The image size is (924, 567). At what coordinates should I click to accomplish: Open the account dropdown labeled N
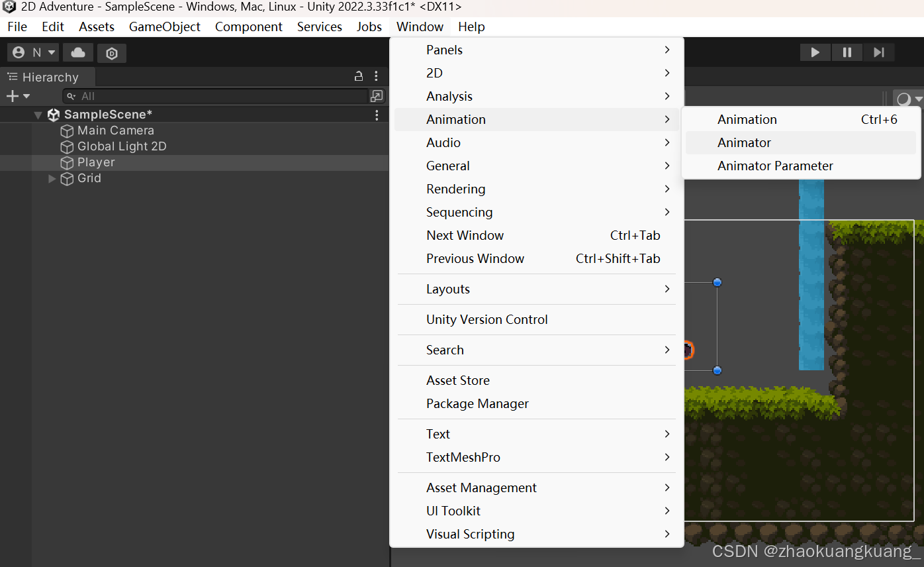tap(33, 52)
